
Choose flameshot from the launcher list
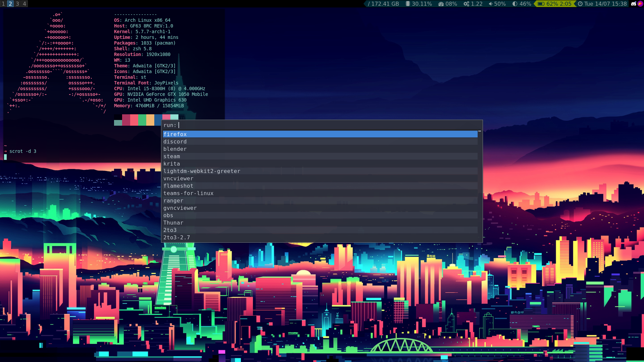pyautogui.click(x=320, y=186)
